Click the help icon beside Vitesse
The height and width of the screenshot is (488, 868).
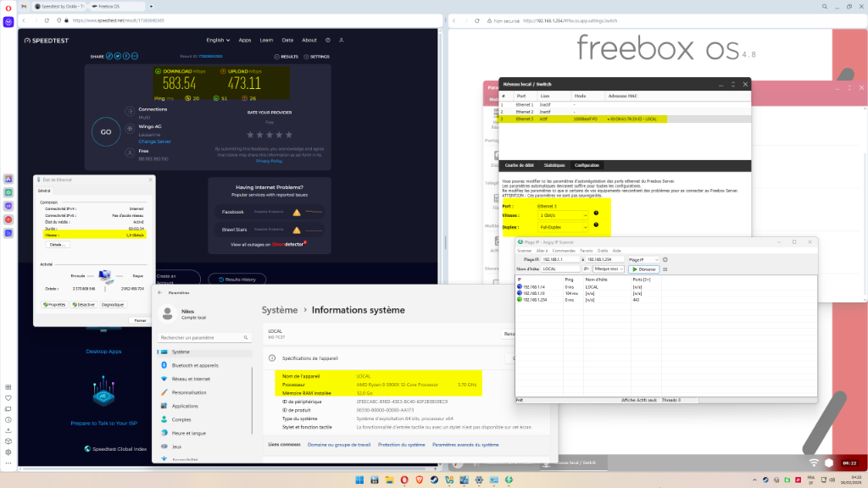pyautogui.click(x=596, y=213)
